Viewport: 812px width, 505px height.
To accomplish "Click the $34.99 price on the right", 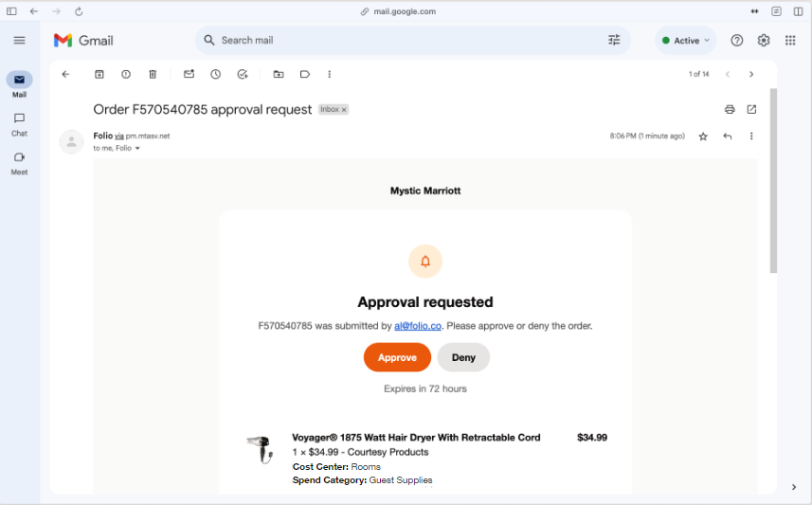I will coord(592,438).
